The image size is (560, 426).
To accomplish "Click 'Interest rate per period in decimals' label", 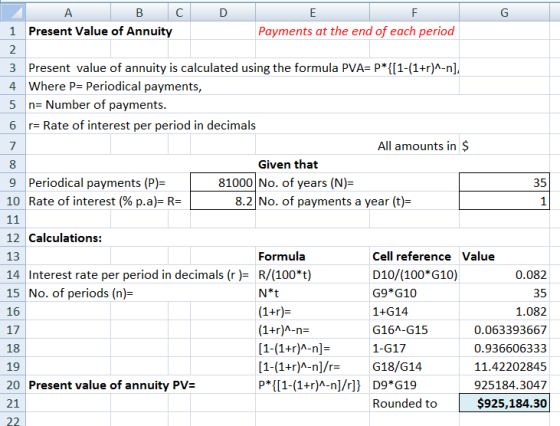I will [x=138, y=275].
